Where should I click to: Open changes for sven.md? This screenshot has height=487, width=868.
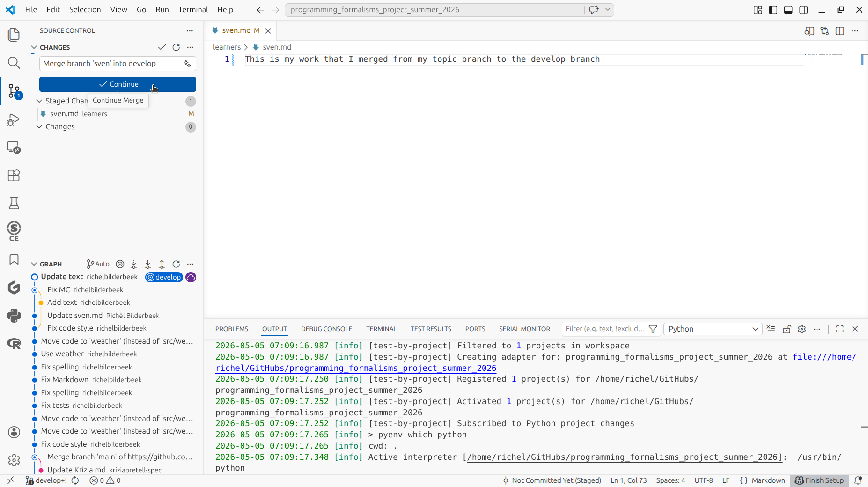(x=824, y=31)
